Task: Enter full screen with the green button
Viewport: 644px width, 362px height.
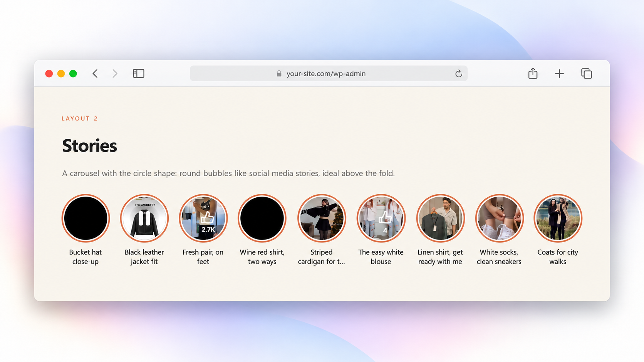Action: pyautogui.click(x=73, y=73)
